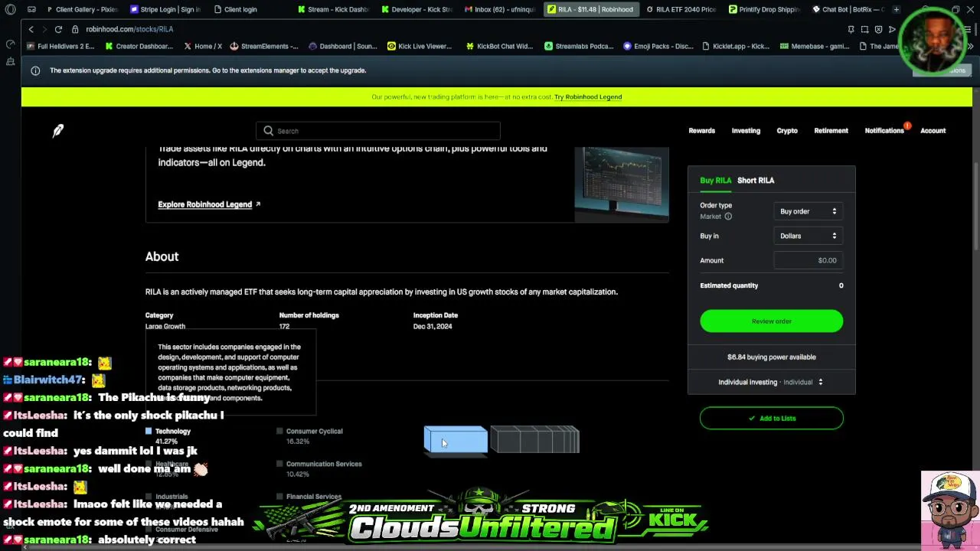This screenshot has width=980, height=551.
Task: Click the '$6.84 buying power available' text
Action: click(x=771, y=357)
